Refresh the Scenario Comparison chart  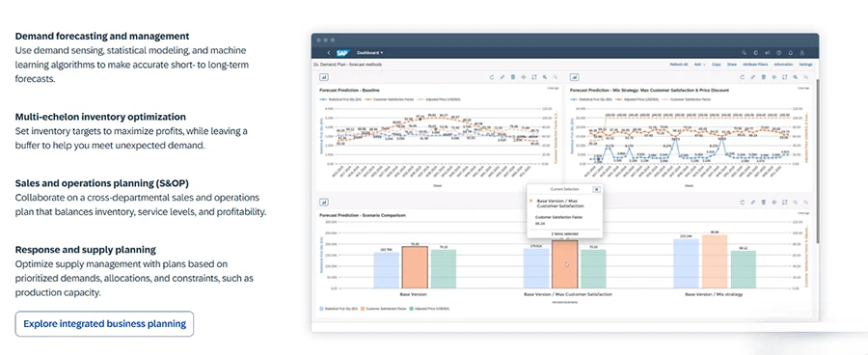743,203
